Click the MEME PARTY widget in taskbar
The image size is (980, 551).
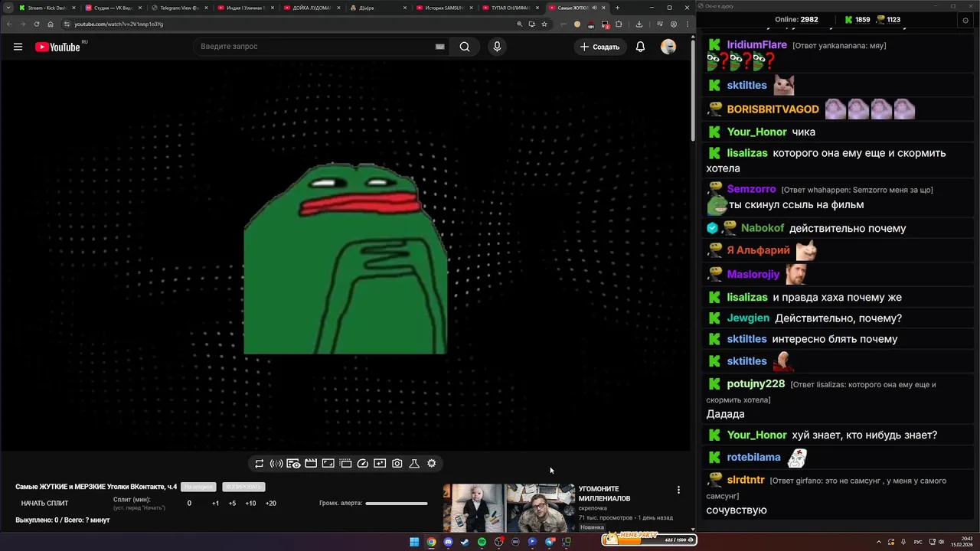point(648,540)
